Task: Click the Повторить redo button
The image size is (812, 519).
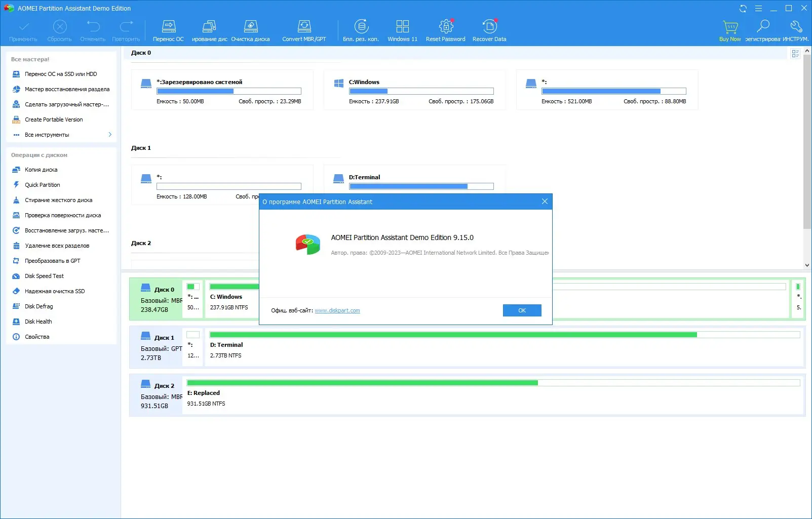Action: point(126,30)
